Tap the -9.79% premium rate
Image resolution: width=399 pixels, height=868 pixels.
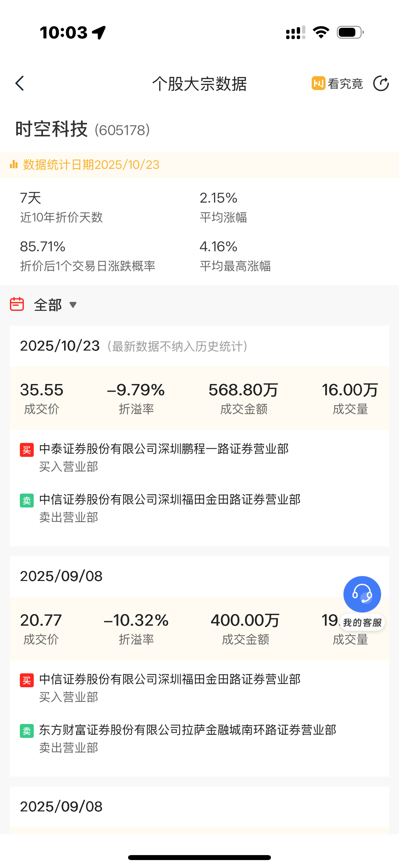tap(136, 390)
